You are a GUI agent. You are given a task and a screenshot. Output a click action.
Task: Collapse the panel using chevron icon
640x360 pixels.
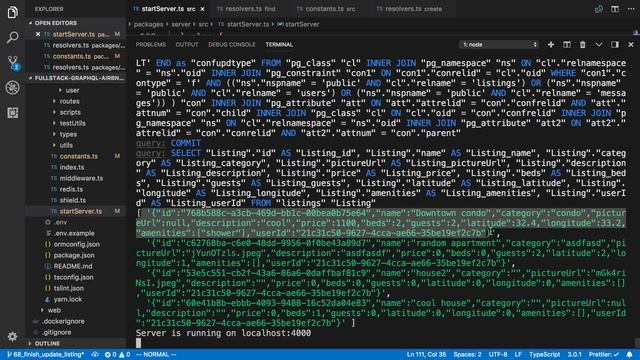tap(599, 44)
